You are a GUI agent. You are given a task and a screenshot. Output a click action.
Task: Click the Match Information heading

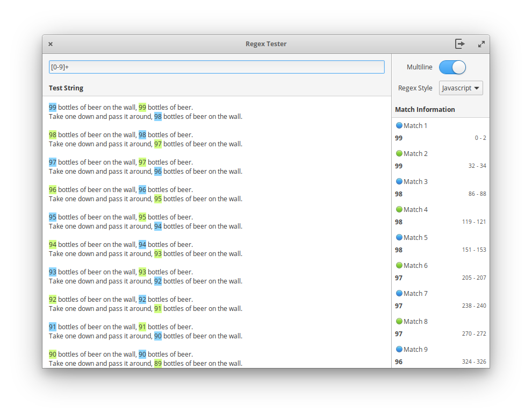[x=425, y=109]
